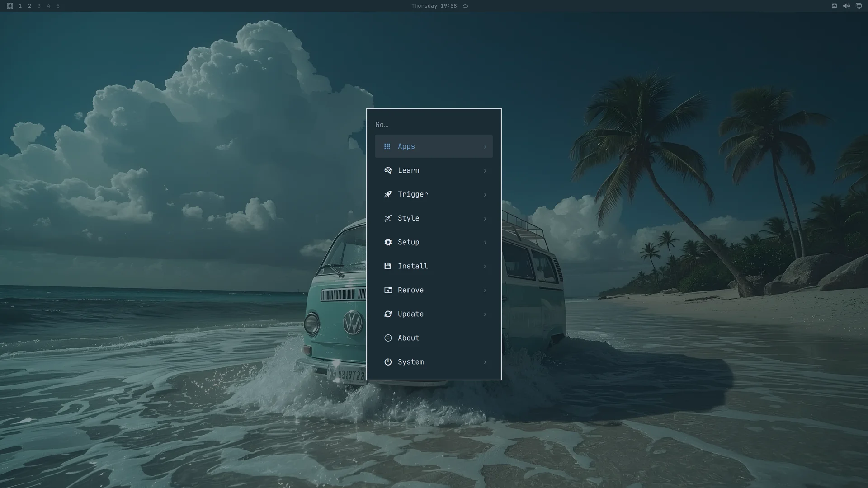Open the About menu entry
The height and width of the screenshot is (488, 868).
[434, 338]
